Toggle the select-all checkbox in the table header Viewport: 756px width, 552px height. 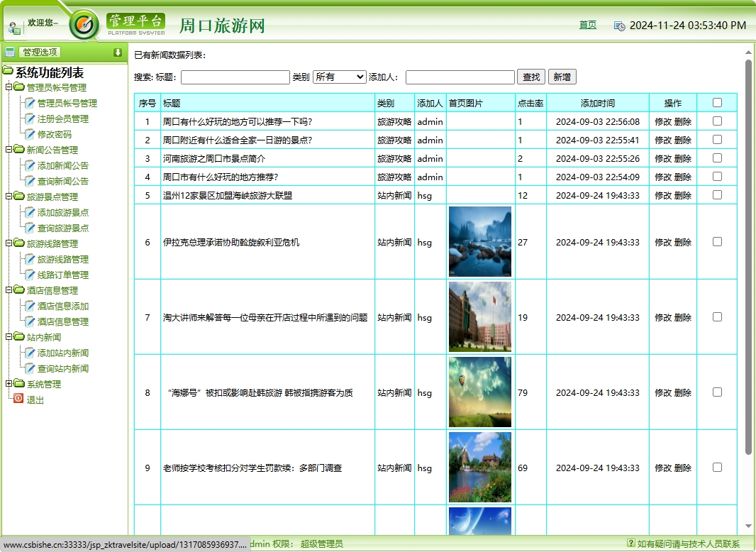[716, 102]
